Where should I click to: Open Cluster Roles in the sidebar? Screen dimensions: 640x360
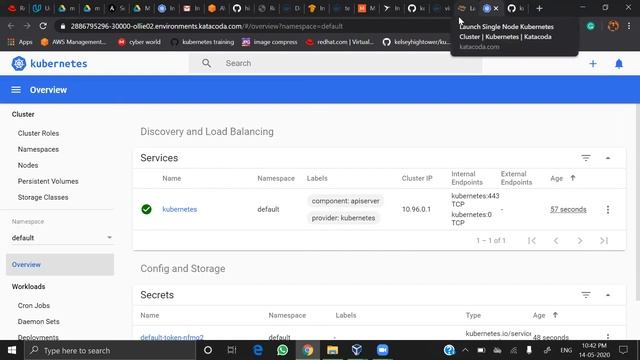click(38, 133)
